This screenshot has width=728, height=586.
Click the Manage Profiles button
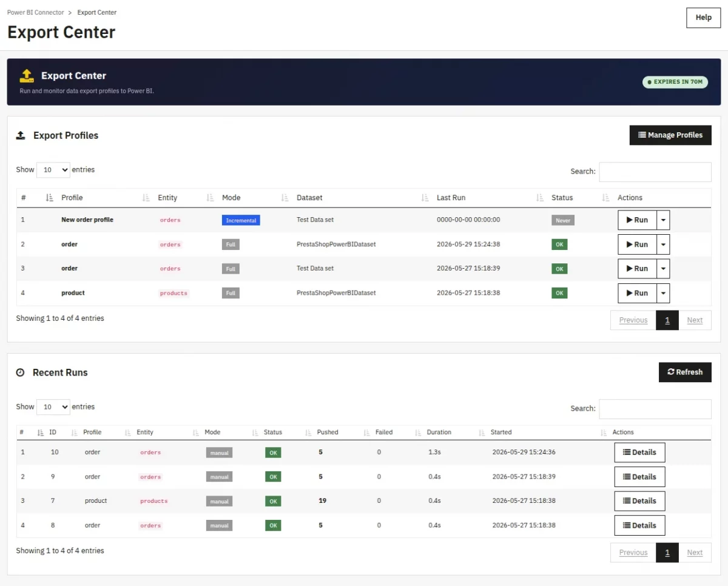(x=670, y=135)
